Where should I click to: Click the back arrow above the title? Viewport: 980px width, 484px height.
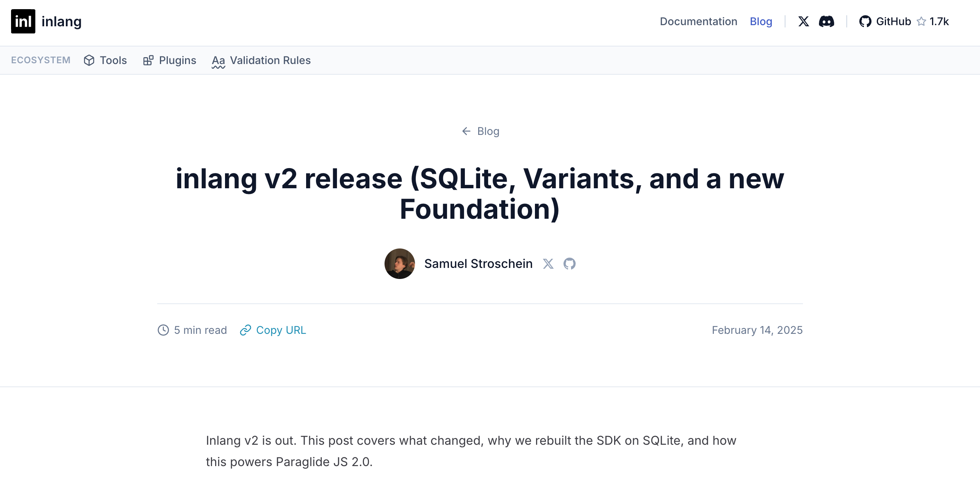466,131
